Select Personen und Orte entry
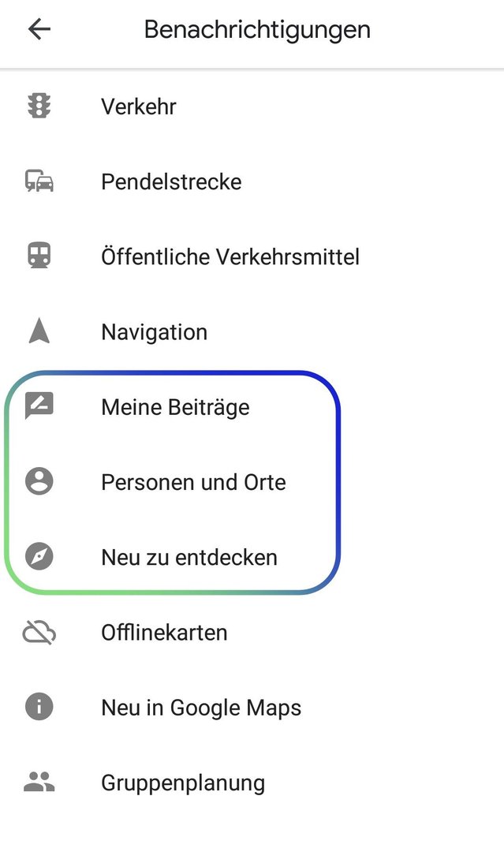This screenshot has width=504, height=852. pyautogui.click(x=252, y=481)
